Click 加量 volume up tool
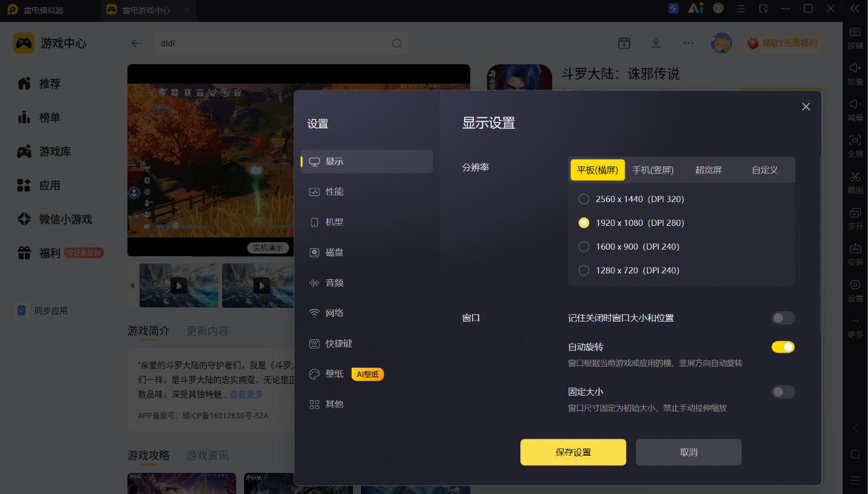This screenshot has width=868, height=494. (x=855, y=73)
